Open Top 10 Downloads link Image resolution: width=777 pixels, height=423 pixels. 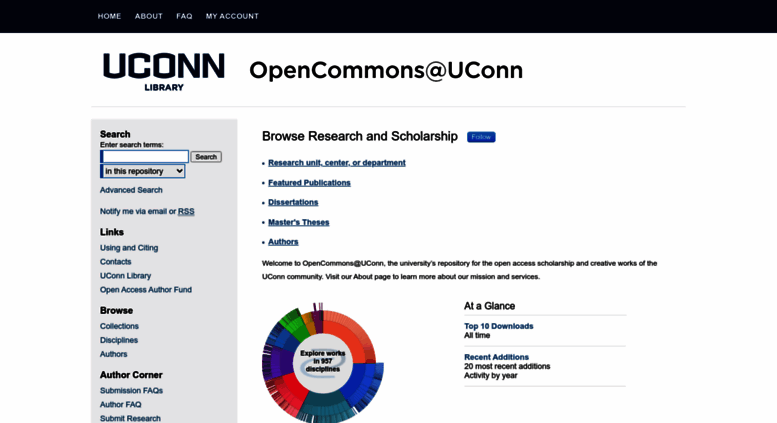[499, 326]
